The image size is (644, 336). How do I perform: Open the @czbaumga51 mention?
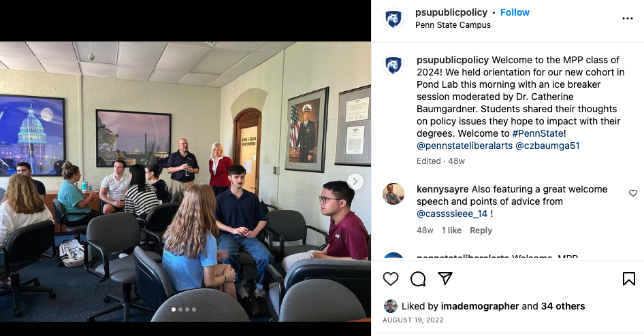[547, 146]
